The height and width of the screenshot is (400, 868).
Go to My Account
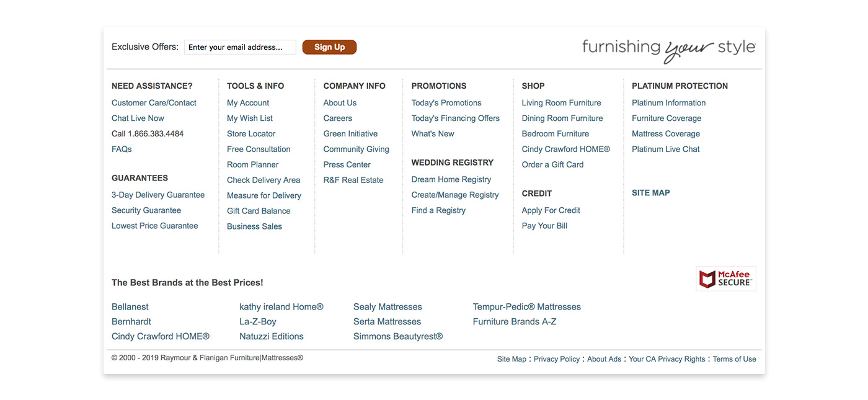248,103
